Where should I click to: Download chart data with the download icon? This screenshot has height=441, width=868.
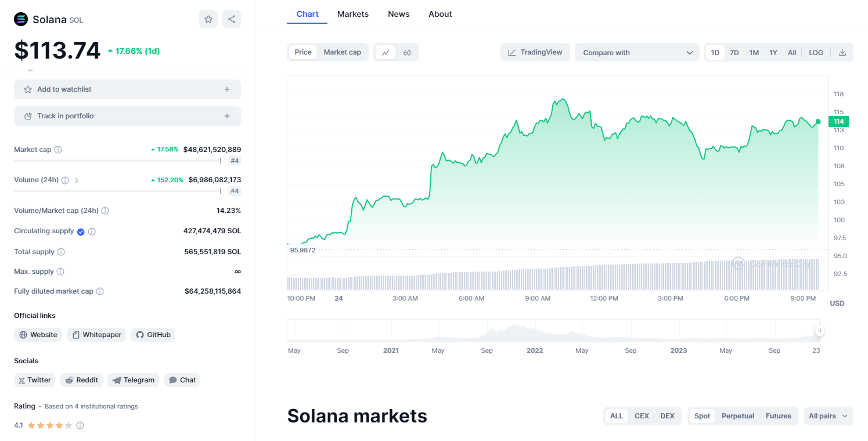click(x=842, y=52)
